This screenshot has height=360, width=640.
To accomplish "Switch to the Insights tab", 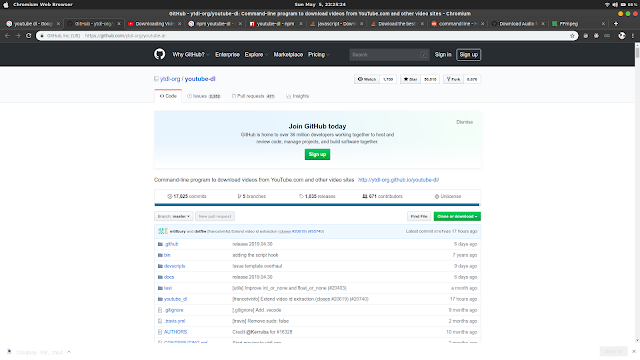I will (x=298, y=96).
